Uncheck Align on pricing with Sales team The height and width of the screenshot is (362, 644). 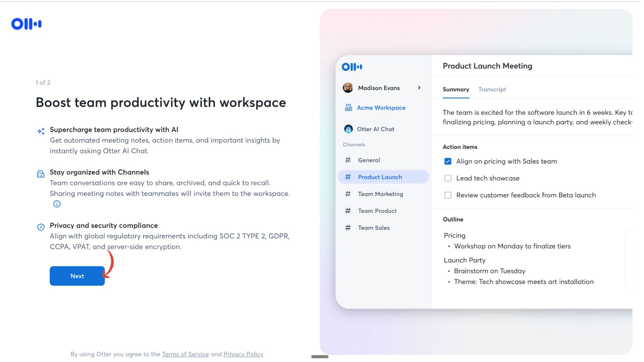tap(448, 161)
